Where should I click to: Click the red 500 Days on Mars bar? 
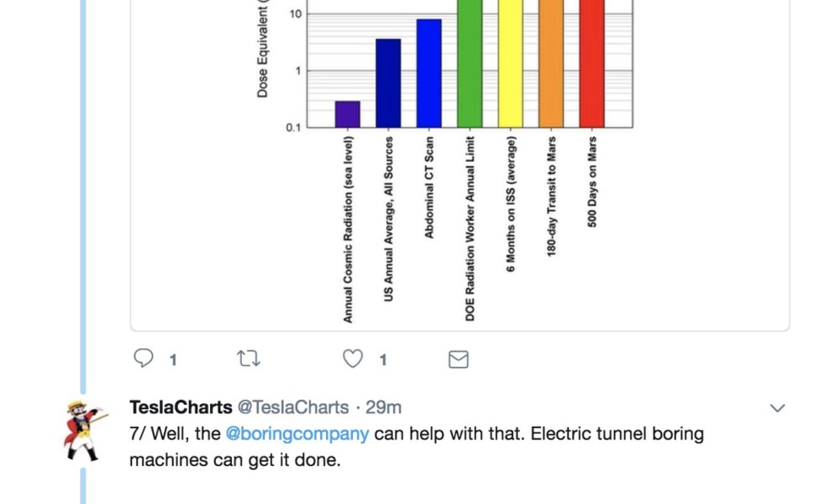tap(592, 64)
